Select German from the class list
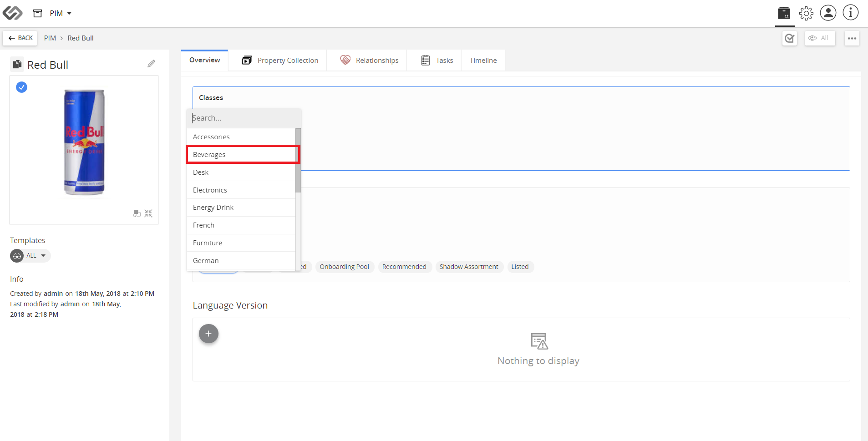This screenshot has width=868, height=441. [241, 261]
